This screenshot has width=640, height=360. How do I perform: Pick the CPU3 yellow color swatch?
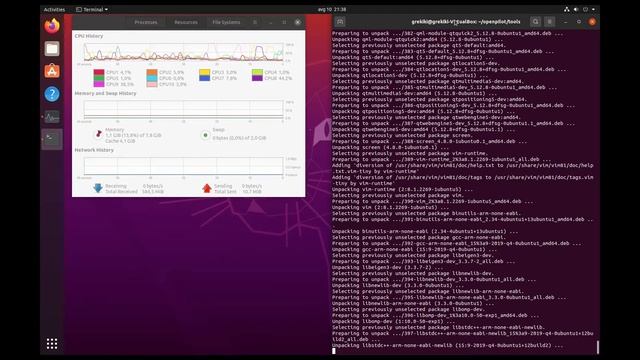click(x=204, y=72)
